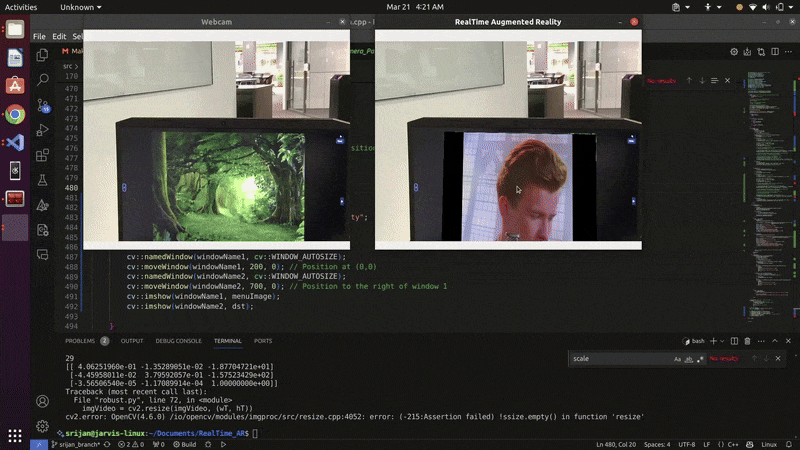
Task: Open the system menu arrow at the top right
Action: click(792, 7)
